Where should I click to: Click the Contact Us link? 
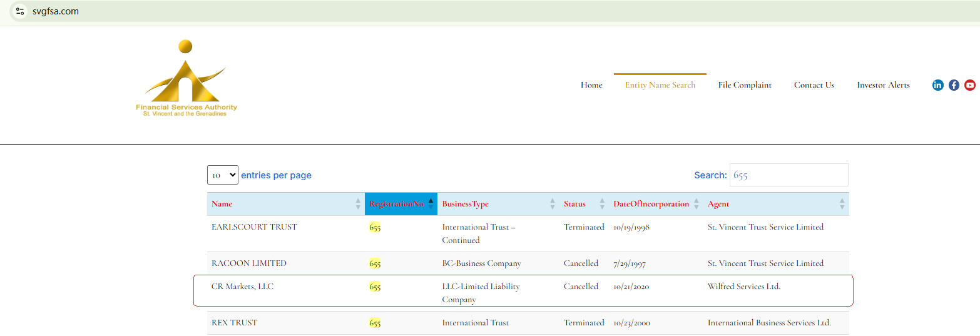(x=814, y=85)
